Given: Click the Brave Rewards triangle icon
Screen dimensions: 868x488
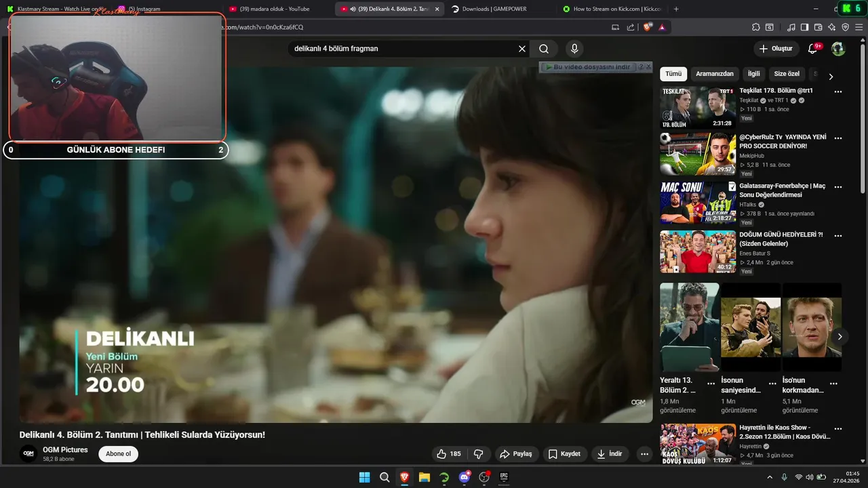Looking at the screenshot, I should (x=662, y=27).
